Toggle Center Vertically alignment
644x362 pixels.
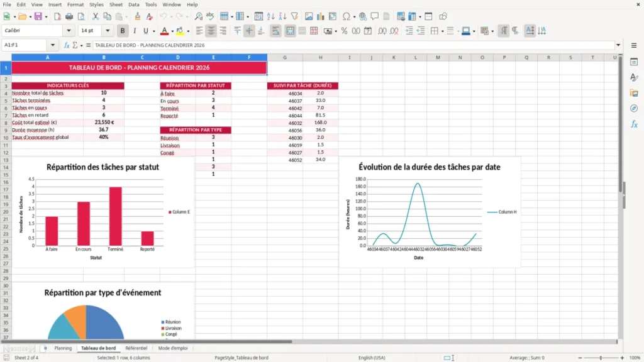(x=249, y=31)
